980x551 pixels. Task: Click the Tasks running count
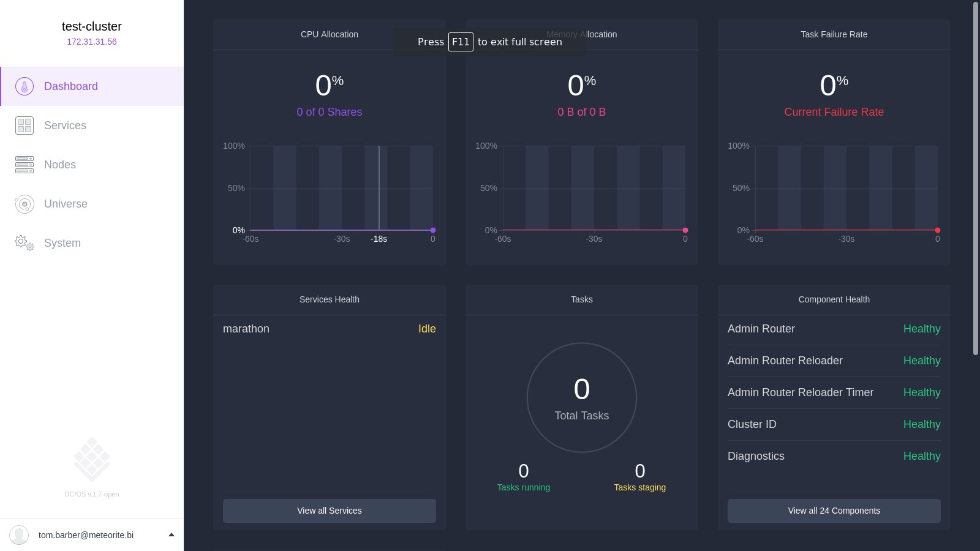[x=524, y=471]
